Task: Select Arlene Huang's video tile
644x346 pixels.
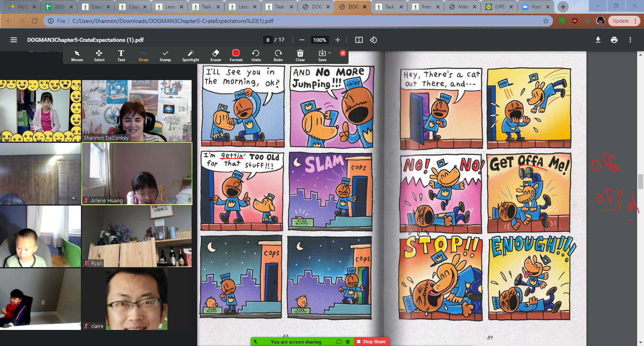Action: (x=137, y=174)
